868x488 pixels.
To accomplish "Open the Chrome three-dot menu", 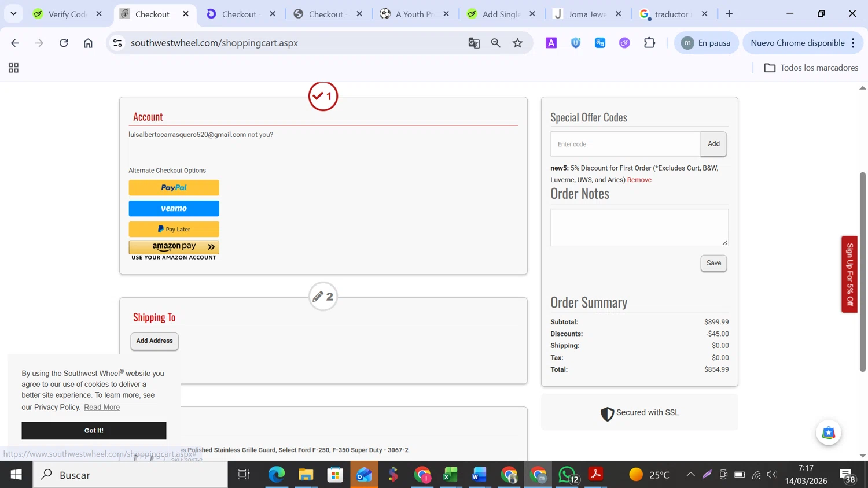I will [x=853, y=43].
